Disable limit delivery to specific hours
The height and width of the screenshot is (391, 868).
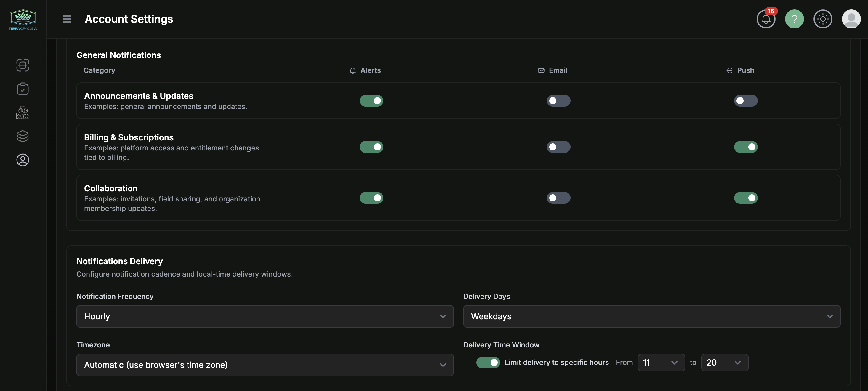coord(488,362)
